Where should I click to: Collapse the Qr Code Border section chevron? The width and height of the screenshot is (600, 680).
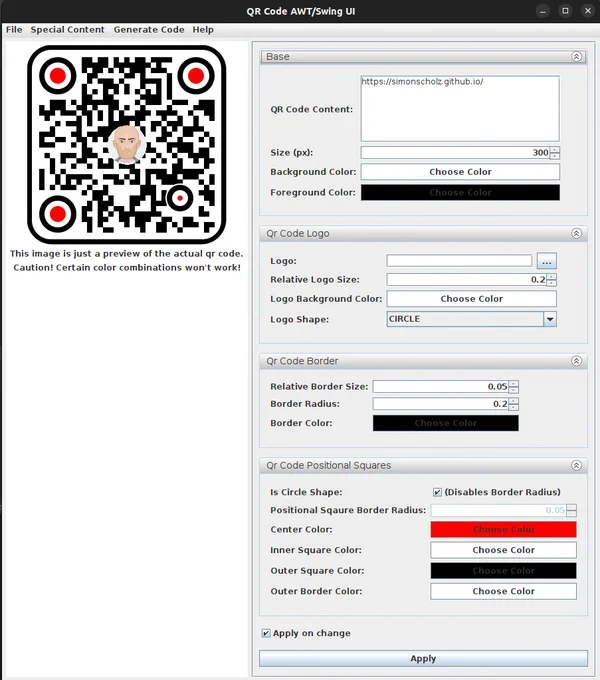click(x=576, y=361)
